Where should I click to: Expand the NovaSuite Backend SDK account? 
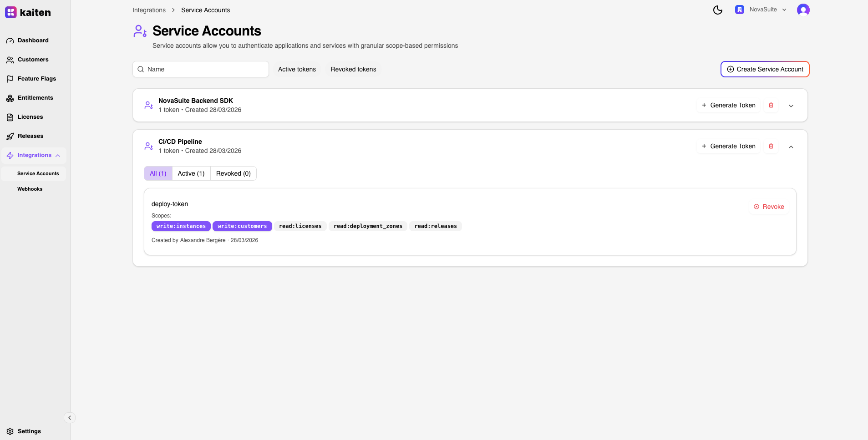point(791,106)
